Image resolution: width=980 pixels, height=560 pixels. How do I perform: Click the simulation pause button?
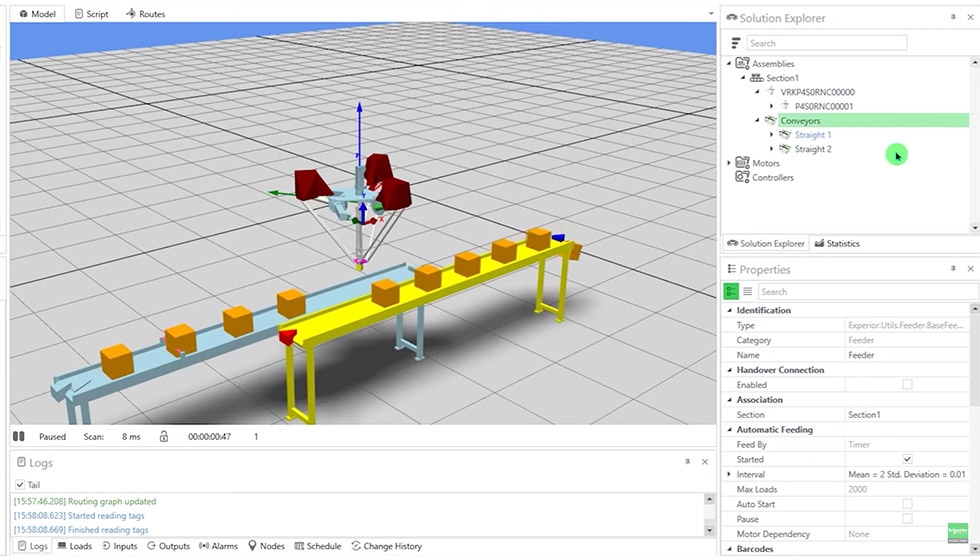19,436
